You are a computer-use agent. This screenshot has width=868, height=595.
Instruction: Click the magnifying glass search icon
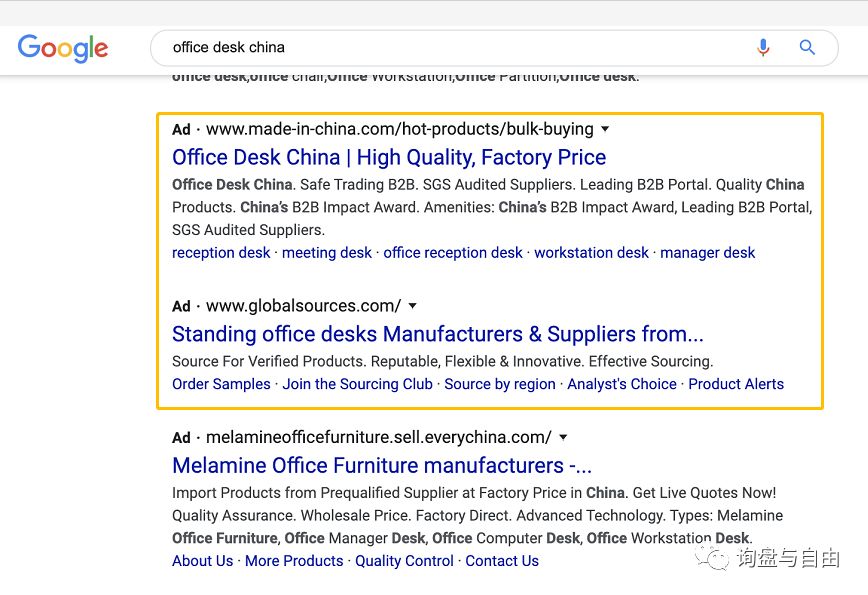click(808, 47)
